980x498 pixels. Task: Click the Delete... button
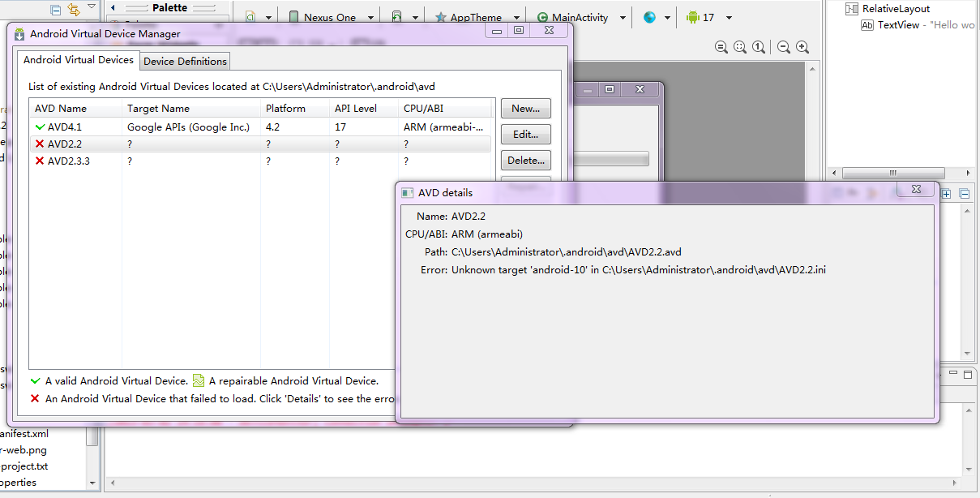coord(525,161)
